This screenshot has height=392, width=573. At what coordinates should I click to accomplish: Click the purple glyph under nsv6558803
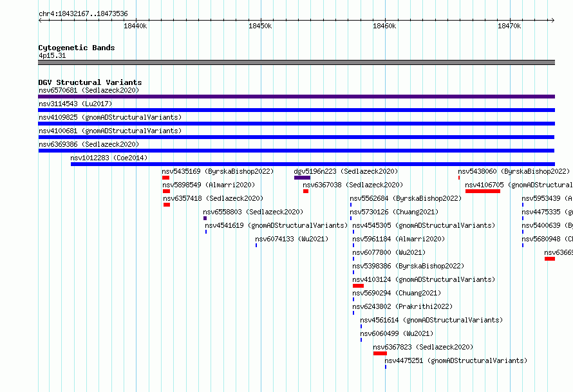[x=205, y=218]
